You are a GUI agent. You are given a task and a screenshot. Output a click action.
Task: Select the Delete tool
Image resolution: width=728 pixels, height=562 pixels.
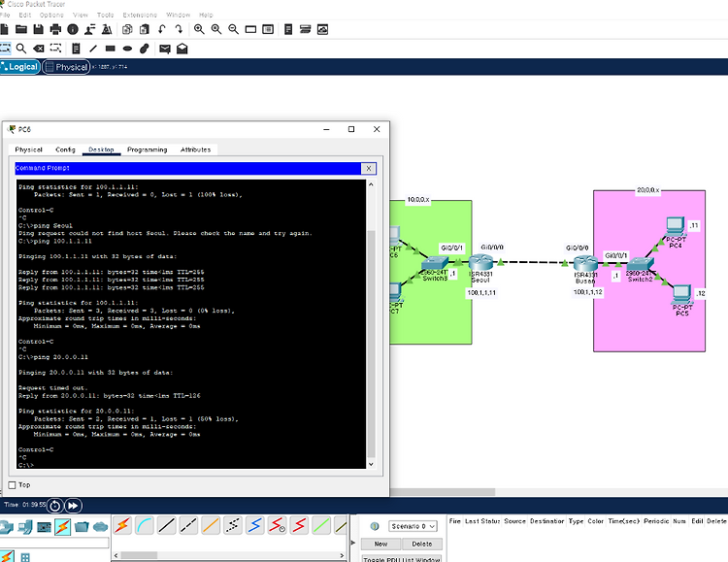(39, 49)
